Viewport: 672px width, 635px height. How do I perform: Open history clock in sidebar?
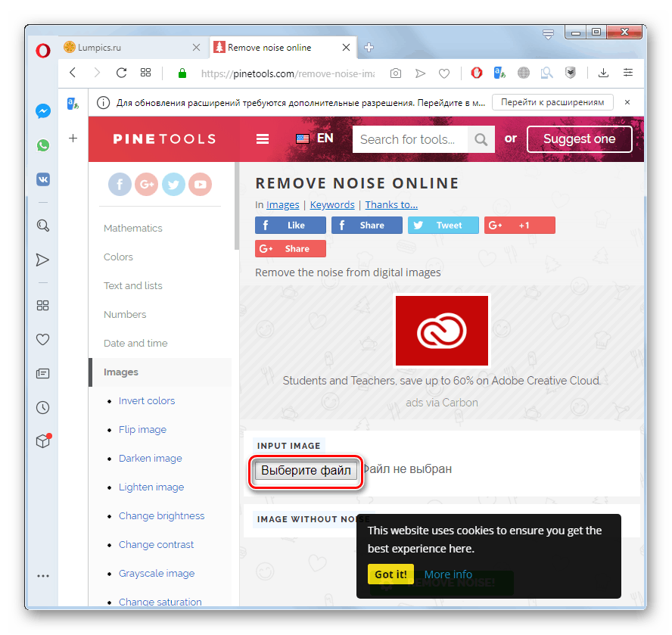point(43,407)
